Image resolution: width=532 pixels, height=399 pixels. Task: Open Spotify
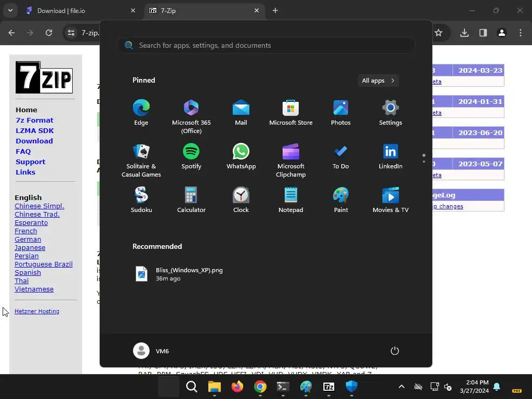click(x=191, y=157)
